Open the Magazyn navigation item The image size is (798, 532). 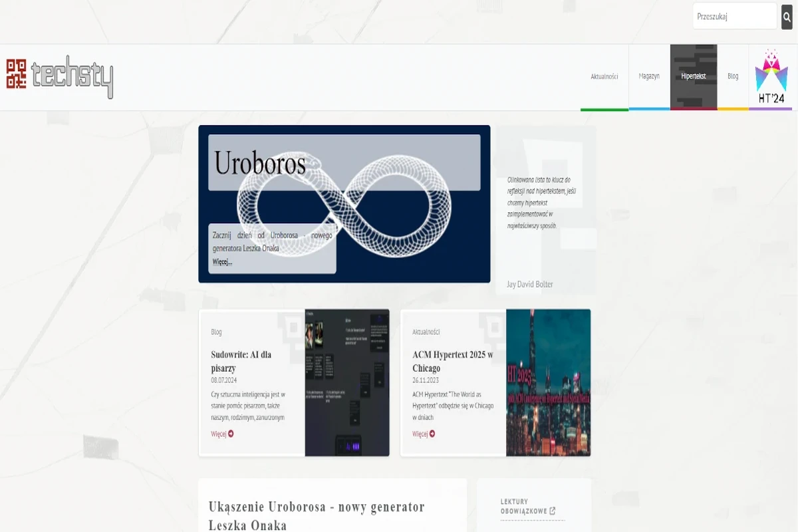650,75
